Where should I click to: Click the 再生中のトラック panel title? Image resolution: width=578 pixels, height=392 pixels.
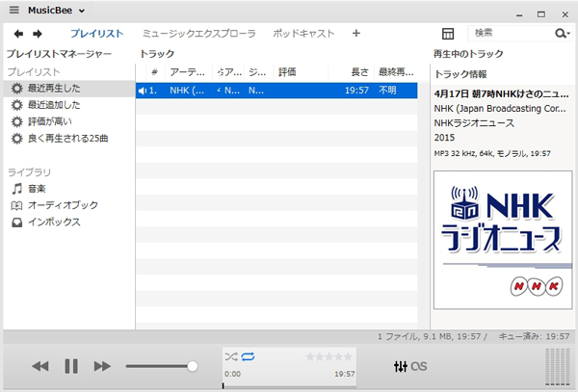(x=468, y=54)
